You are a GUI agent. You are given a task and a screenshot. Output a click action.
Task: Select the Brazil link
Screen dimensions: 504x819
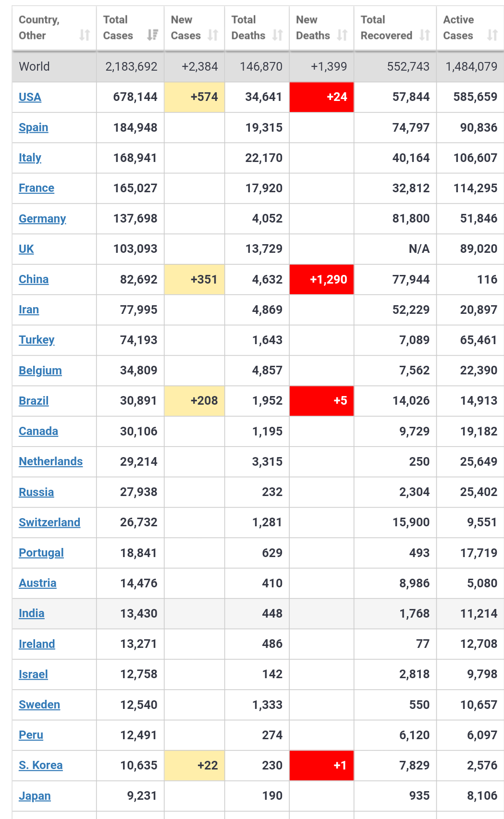tap(34, 401)
